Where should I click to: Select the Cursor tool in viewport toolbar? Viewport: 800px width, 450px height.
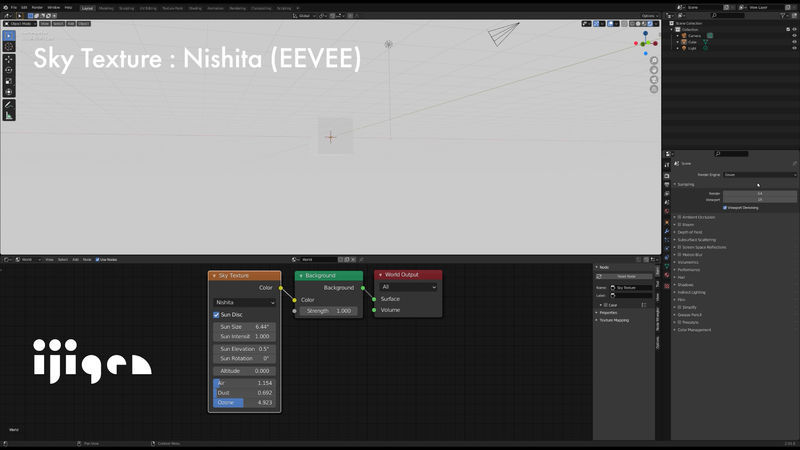click(x=9, y=47)
